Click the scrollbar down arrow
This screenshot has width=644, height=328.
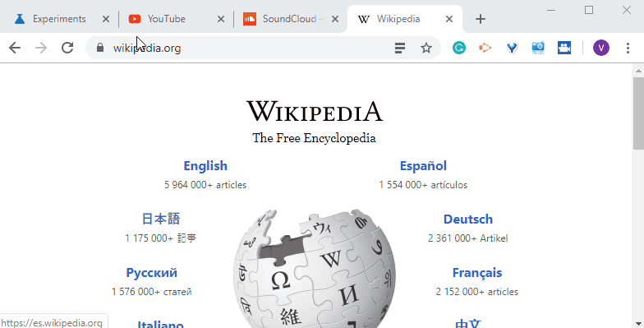click(638, 324)
